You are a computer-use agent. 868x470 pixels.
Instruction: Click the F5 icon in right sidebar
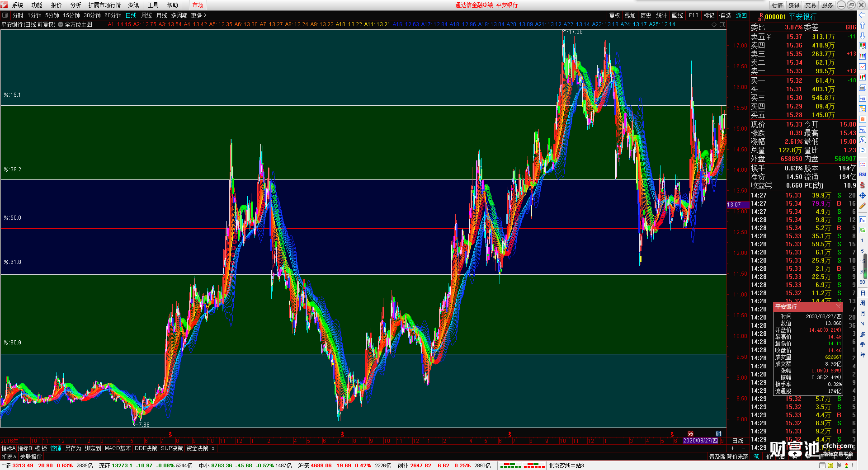863,220
